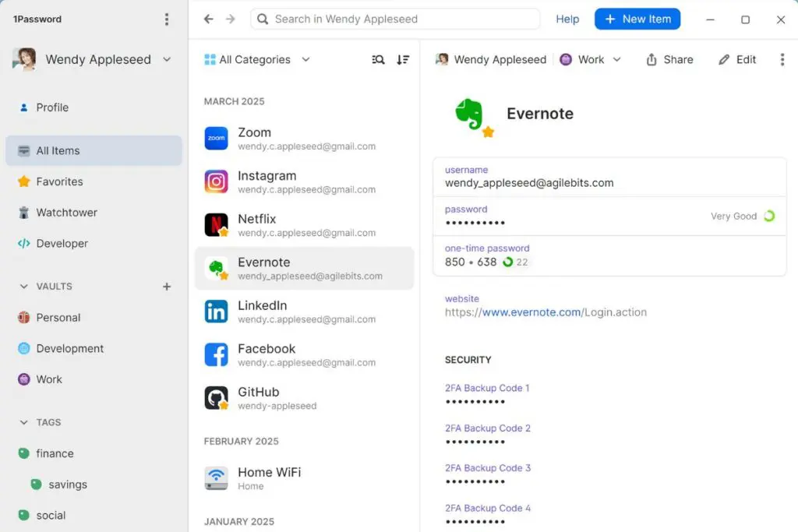This screenshot has width=798, height=532.
Task: Open the sort order icon
Action: (x=403, y=59)
